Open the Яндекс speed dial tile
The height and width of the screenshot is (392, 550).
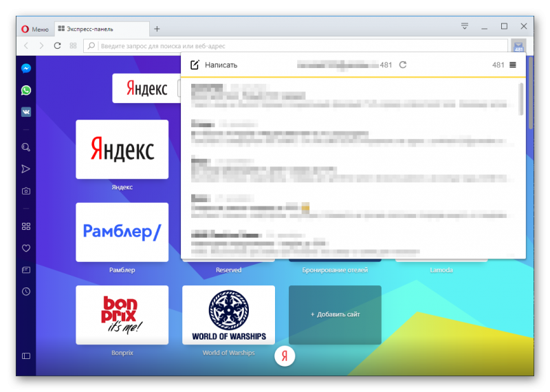[122, 149]
